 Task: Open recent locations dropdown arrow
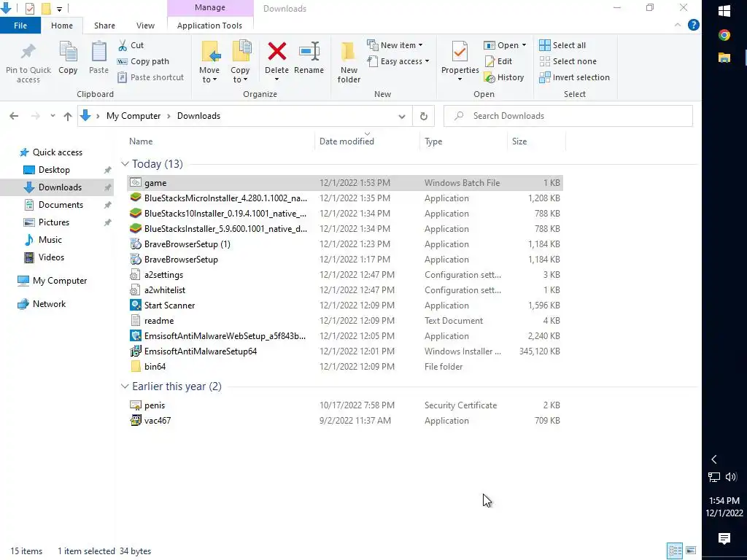click(x=53, y=116)
